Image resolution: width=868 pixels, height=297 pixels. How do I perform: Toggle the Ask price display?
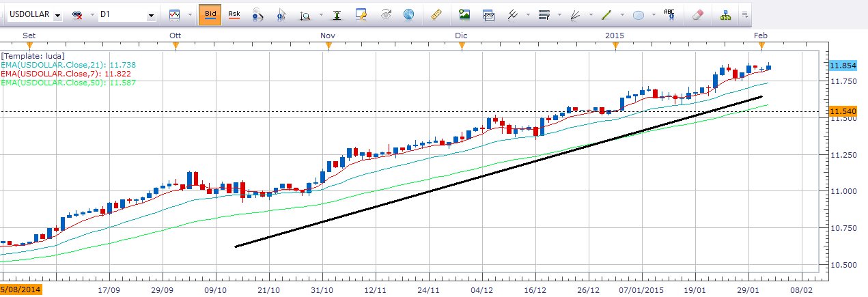[234, 14]
